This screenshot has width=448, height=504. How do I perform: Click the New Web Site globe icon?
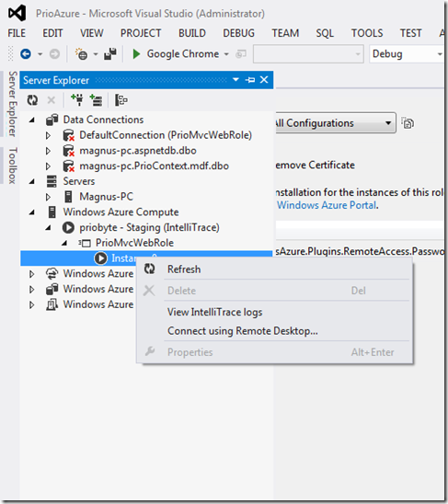click(81, 54)
